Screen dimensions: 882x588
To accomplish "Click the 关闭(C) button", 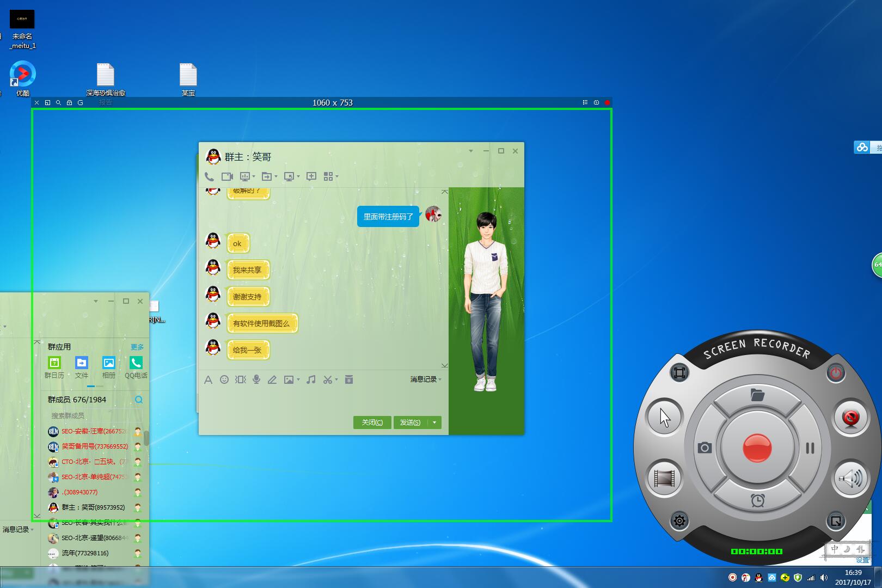I will (x=372, y=422).
